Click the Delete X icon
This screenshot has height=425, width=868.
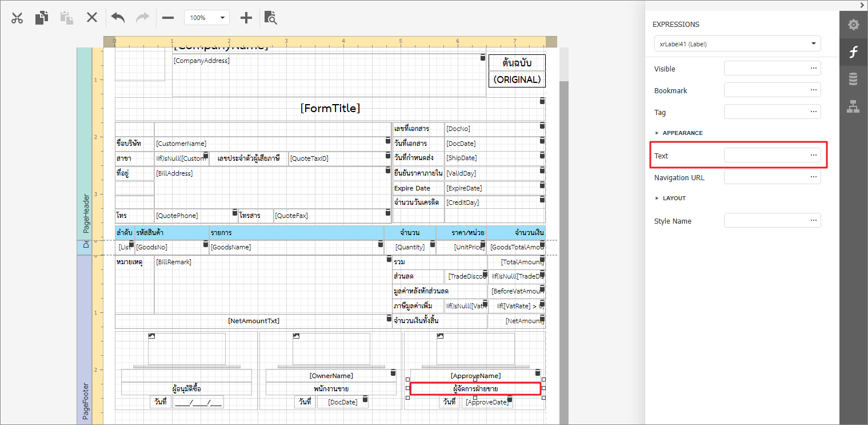click(92, 18)
